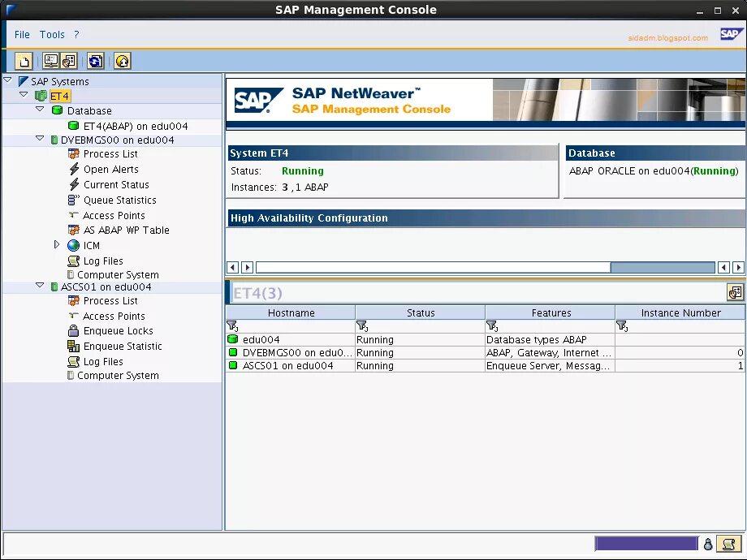Click the log scroll icon in status bar
Image resolution: width=747 pixels, height=560 pixels.
(x=728, y=543)
